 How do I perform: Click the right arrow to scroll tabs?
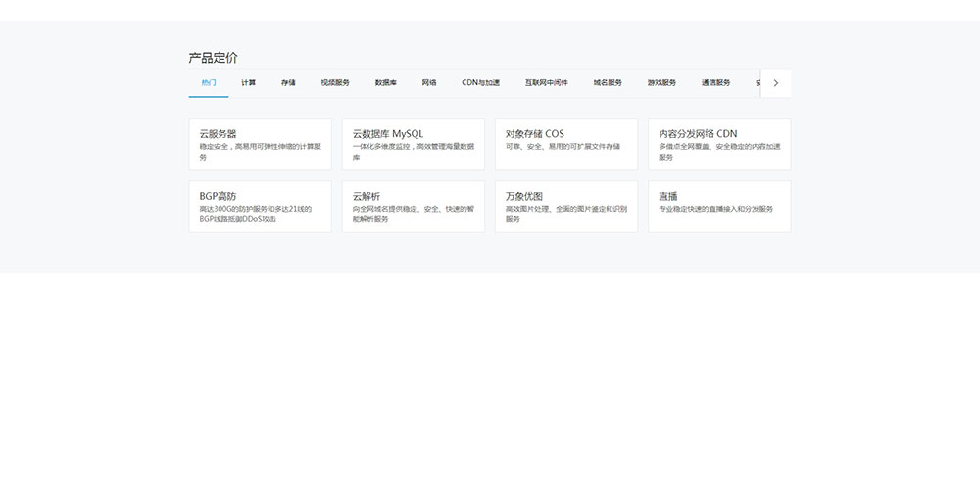pyautogui.click(x=775, y=83)
